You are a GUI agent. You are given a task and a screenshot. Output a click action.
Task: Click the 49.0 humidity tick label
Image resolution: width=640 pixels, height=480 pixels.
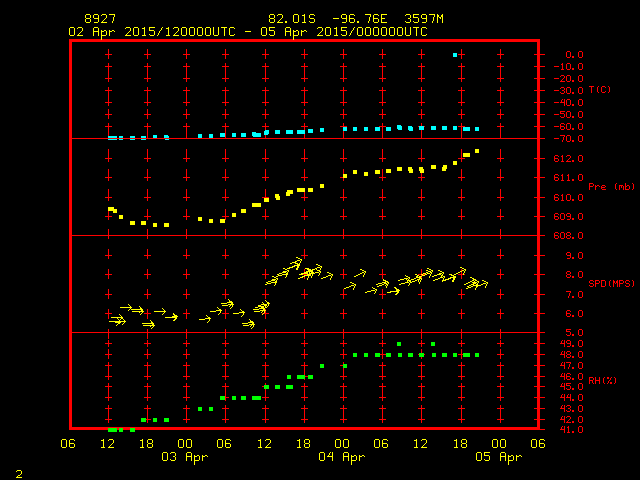tap(571, 344)
